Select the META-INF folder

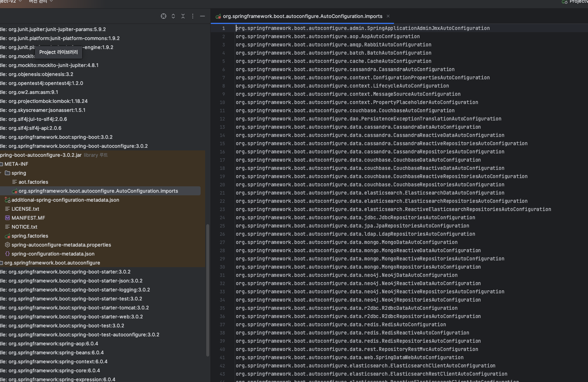pyautogui.click(x=16, y=164)
